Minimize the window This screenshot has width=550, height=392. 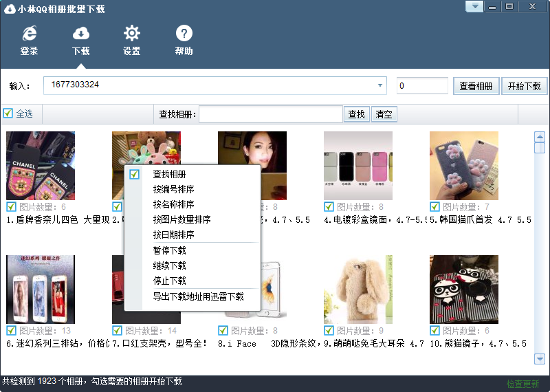coord(492,6)
